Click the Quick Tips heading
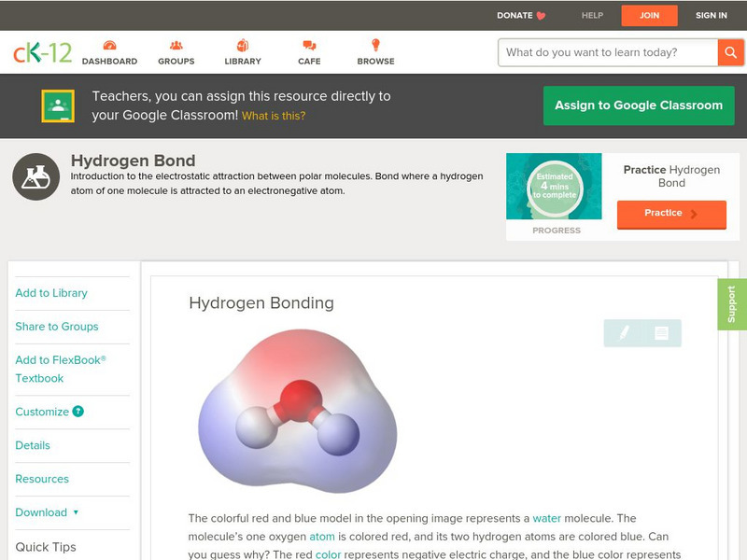 click(x=46, y=547)
